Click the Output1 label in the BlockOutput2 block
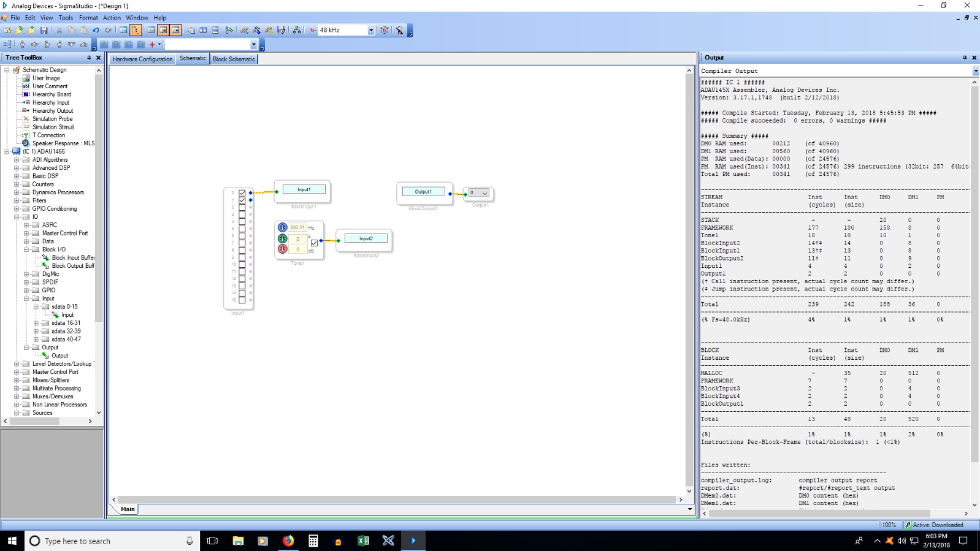This screenshot has height=551, width=980. pyautogui.click(x=423, y=192)
